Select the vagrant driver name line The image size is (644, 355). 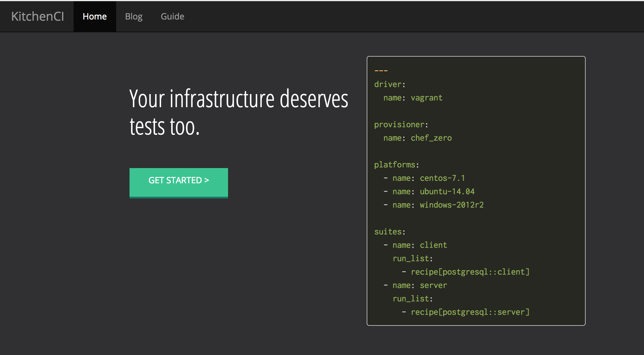click(x=413, y=98)
